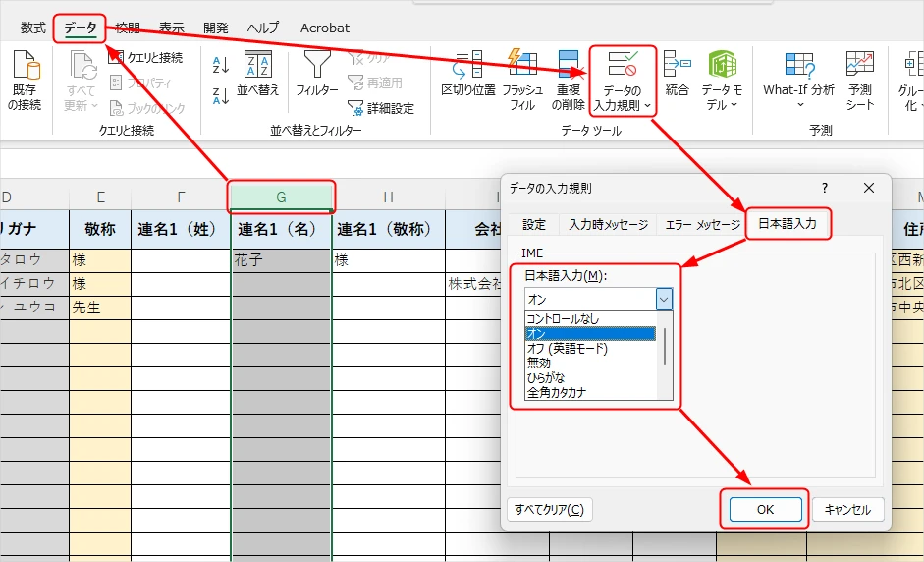Click the 統合 consolidate icon

pyautogui.click(x=677, y=74)
